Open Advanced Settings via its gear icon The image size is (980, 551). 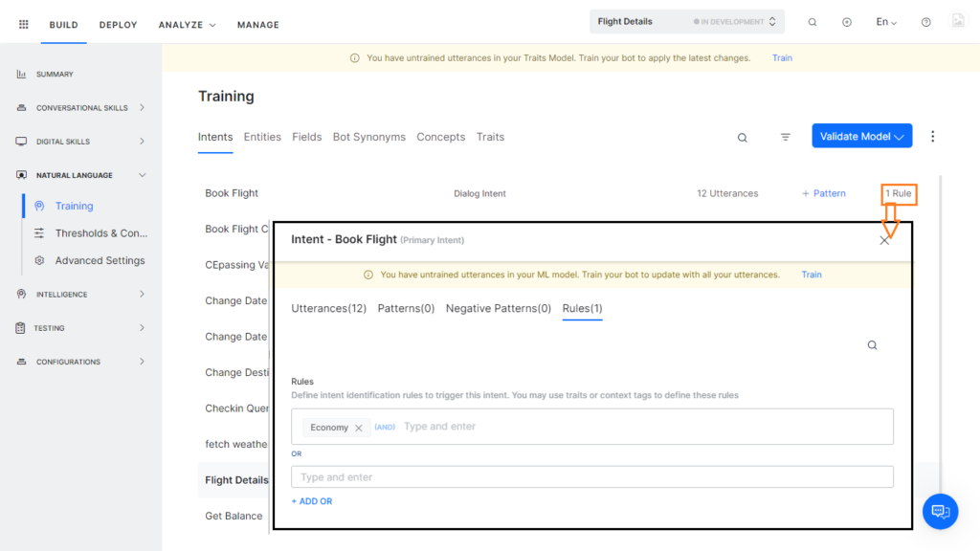click(39, 260)
